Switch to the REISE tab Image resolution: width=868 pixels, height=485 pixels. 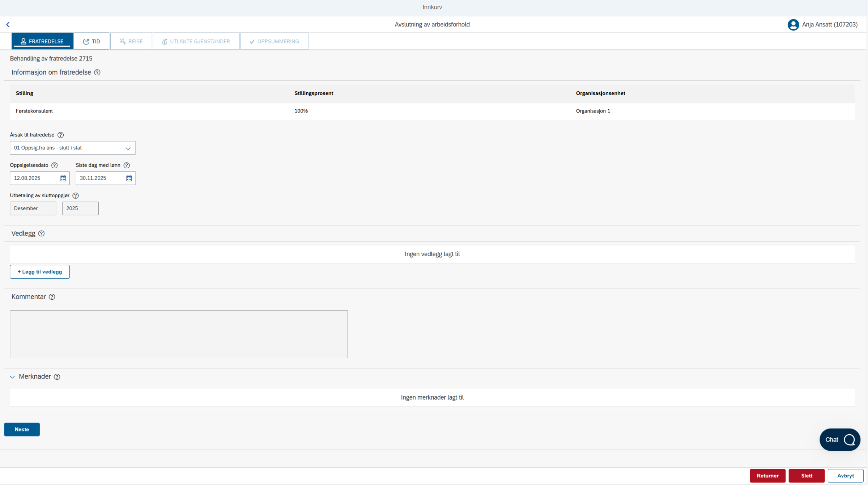(131, 41)
